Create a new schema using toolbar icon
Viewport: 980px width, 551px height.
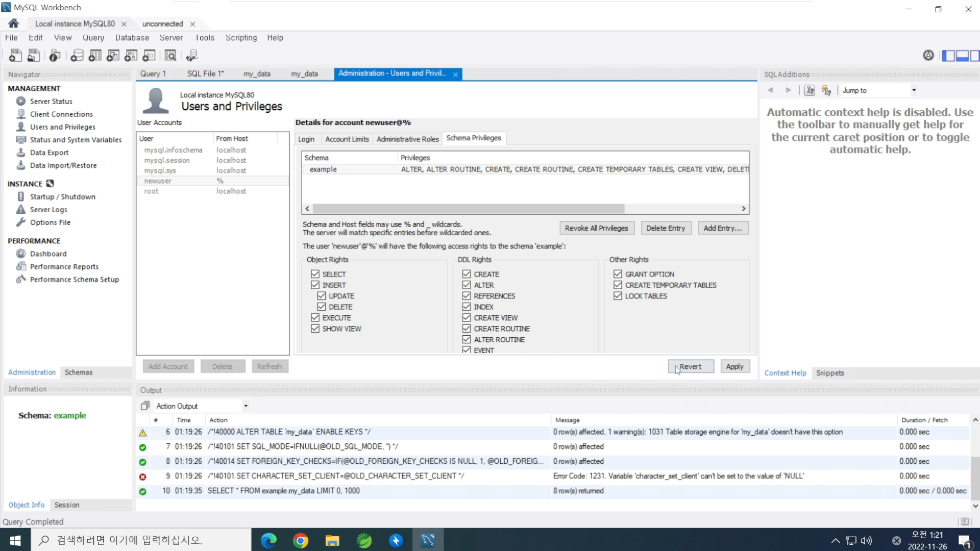[77, 55]
